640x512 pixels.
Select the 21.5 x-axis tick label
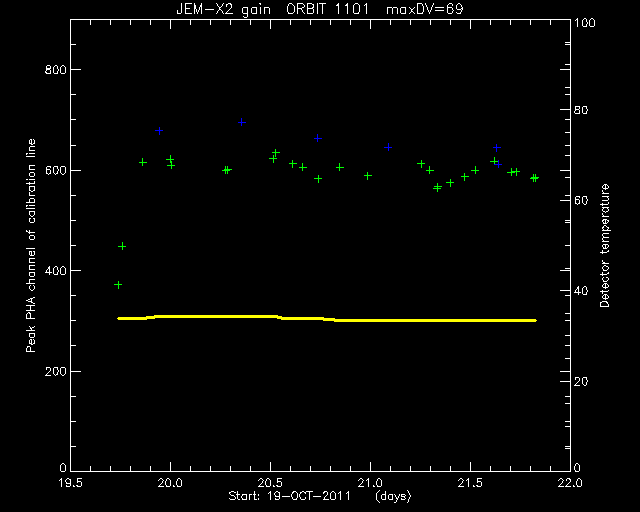(470, 483)
